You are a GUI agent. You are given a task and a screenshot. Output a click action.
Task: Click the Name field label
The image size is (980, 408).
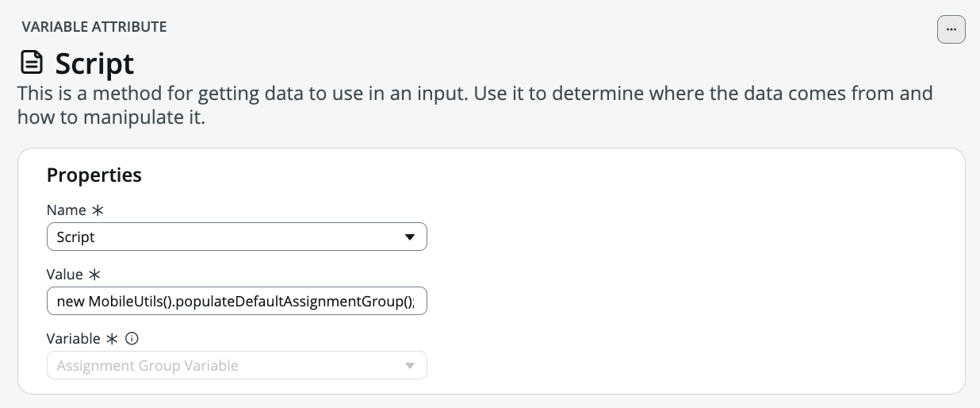tap(67, 210)
